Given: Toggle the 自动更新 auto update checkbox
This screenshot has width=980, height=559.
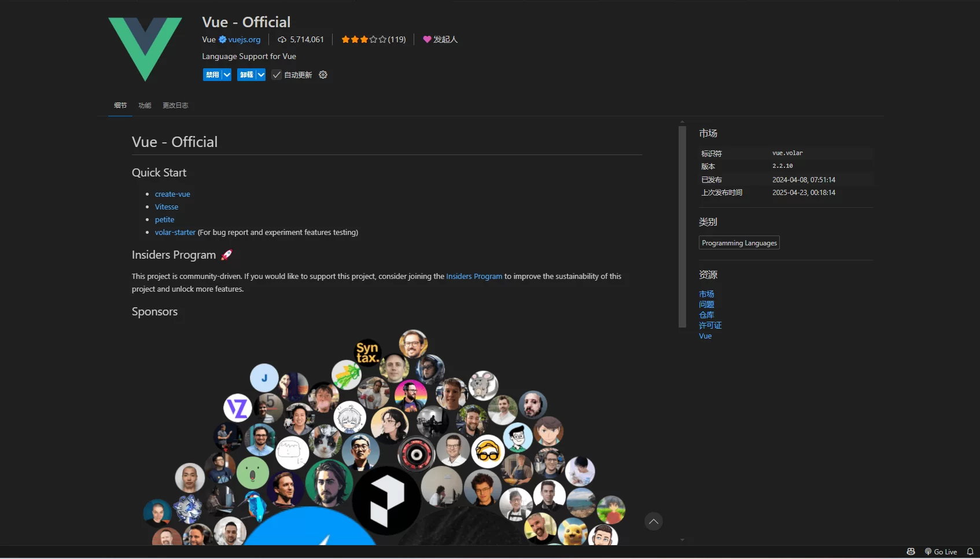Looking at the screenshot, I should pyautogui.click(x=277, y=75).
